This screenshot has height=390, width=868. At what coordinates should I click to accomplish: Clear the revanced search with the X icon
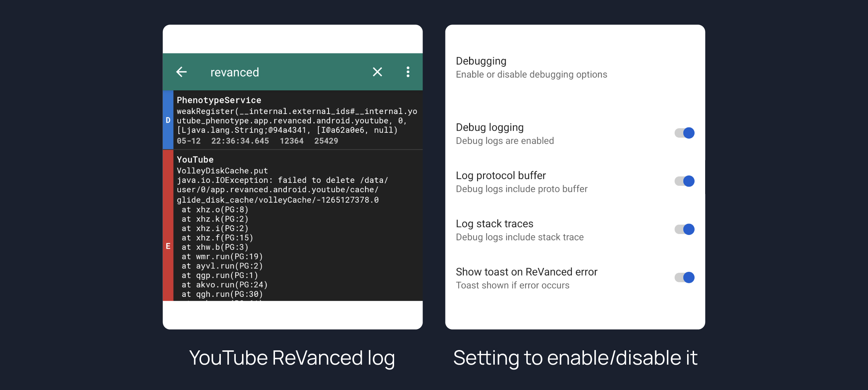click(377, 72)
